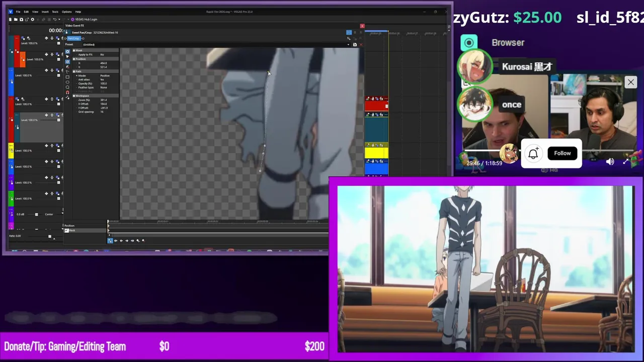Click the Create Keyframe diamond icon
Screen dimensions: 644x362
click(x=138, y=241)
